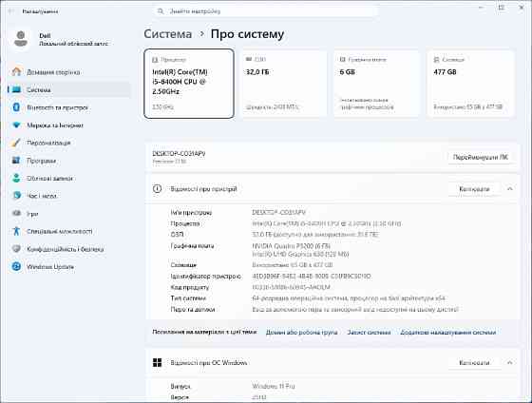Click the Код продукту label
Image resolution: width=532 pixels, height=403 pixels.
(190, 287)
